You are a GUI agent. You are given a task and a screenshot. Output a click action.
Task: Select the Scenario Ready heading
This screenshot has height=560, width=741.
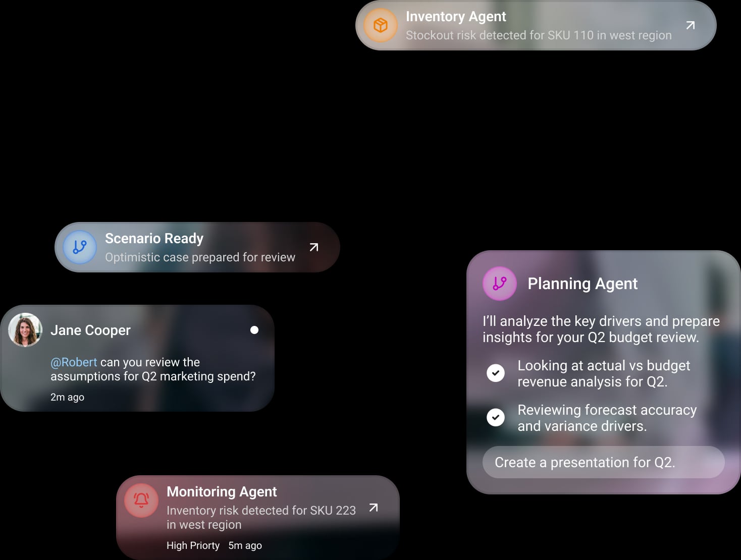click(154, 239)
